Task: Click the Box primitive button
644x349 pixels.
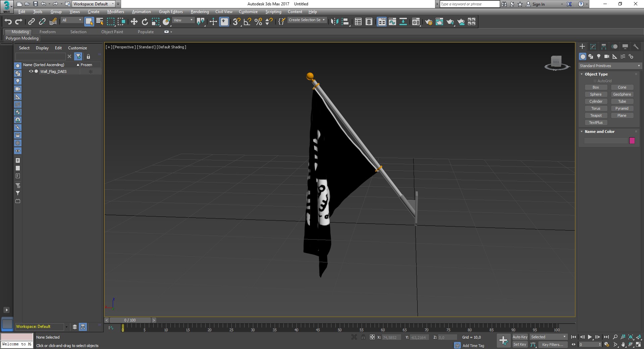Action: [x=596, y=87]
